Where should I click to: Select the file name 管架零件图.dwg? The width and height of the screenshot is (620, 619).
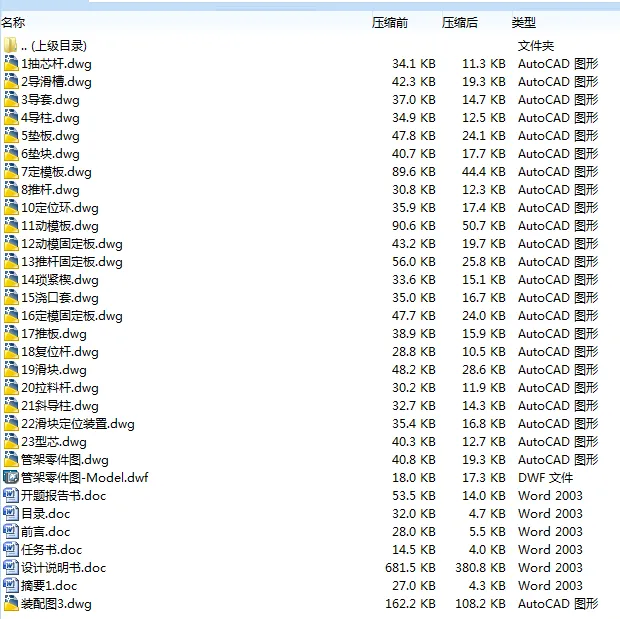(65, 460)
